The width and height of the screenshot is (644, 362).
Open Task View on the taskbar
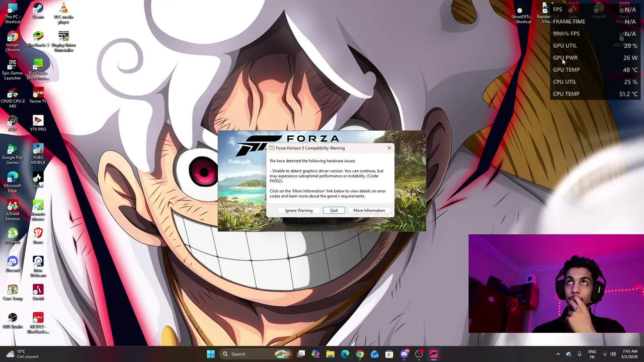(301, 354)
